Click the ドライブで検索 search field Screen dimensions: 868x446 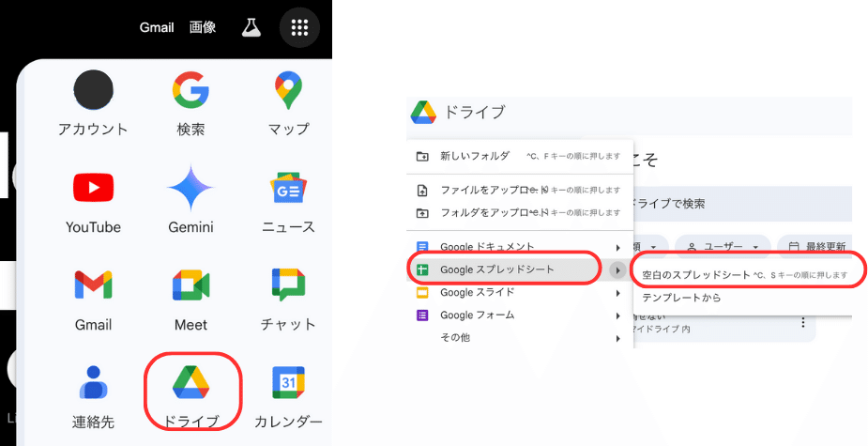pos(741,204)
